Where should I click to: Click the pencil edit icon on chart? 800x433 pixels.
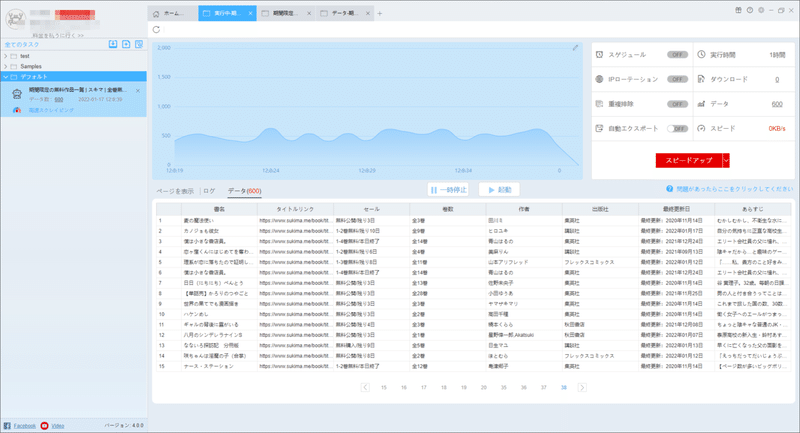point(575,47)
